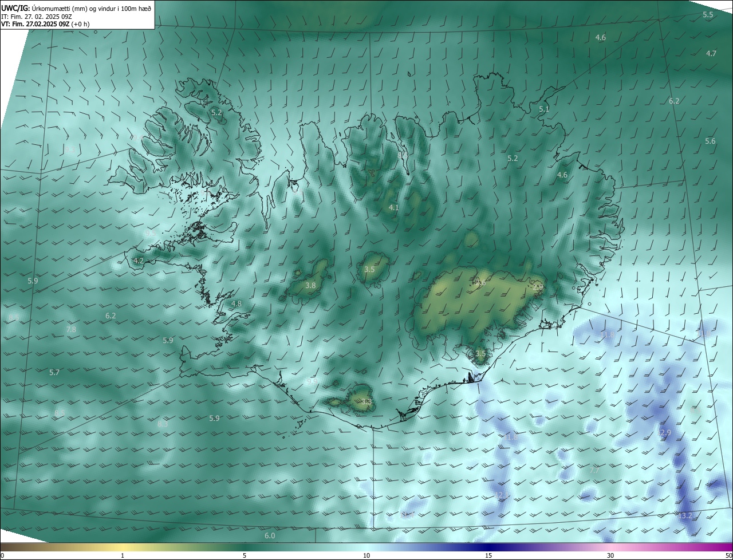Click the title line 'Úrkomumætti (mm) og vindur í 100m hæð'
This screenshot has width=733, height=560.
[92, 8]
